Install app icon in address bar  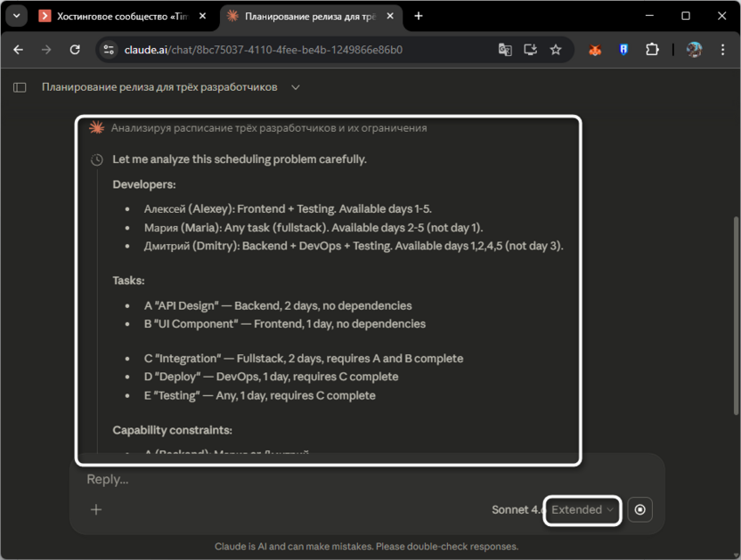click(x=530, y=50)
